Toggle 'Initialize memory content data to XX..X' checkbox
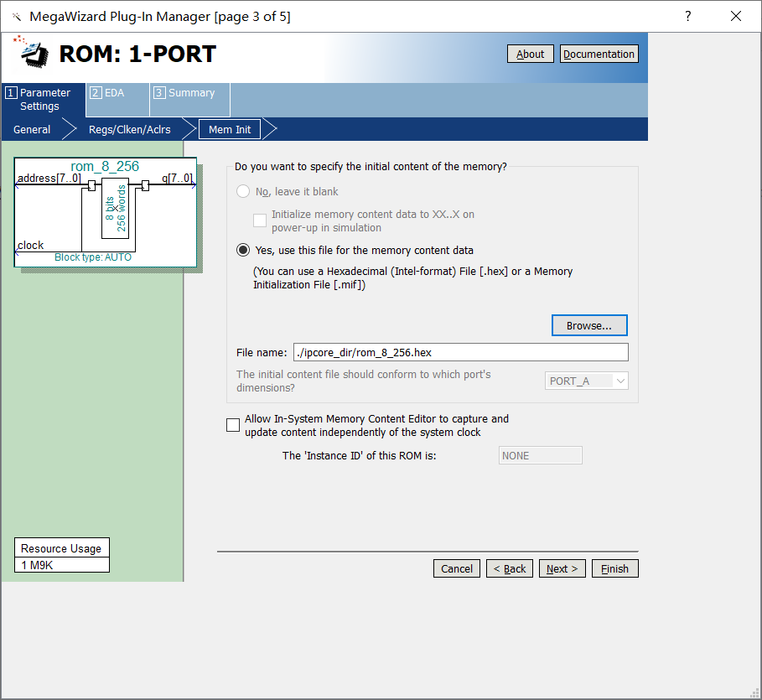 pos(260,220)
